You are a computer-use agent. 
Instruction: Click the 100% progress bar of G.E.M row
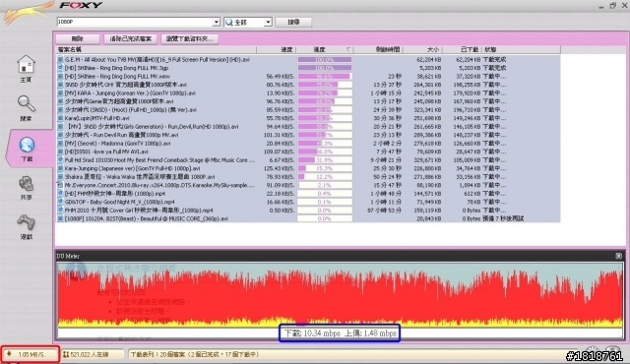click(325, 59)
